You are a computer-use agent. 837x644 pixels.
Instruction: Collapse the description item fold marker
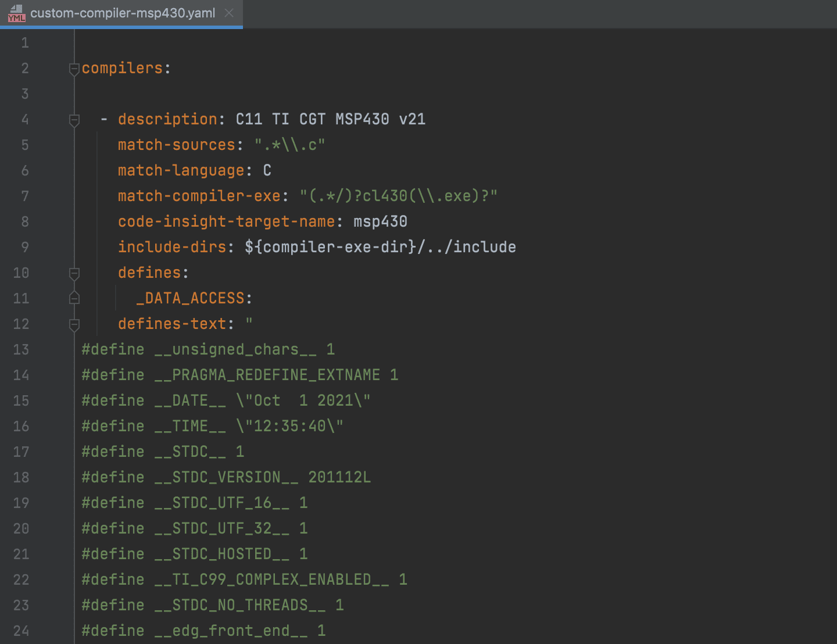click(74, 120)
